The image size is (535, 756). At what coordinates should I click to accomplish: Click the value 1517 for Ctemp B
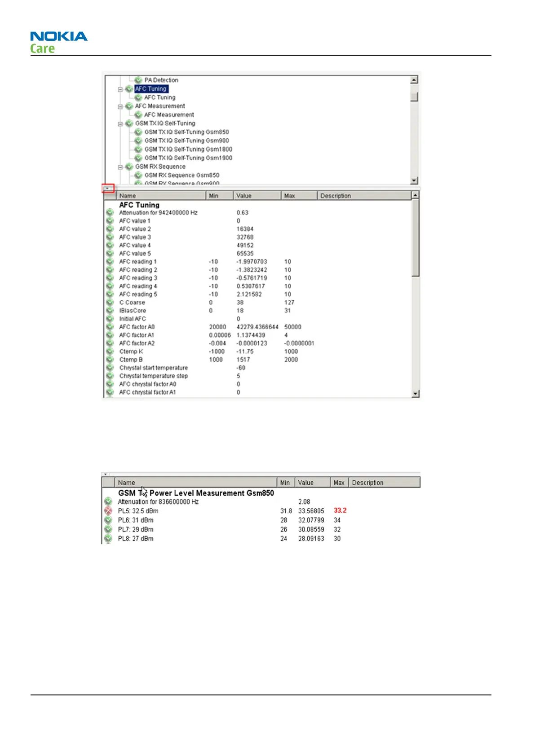click(243, 360)
